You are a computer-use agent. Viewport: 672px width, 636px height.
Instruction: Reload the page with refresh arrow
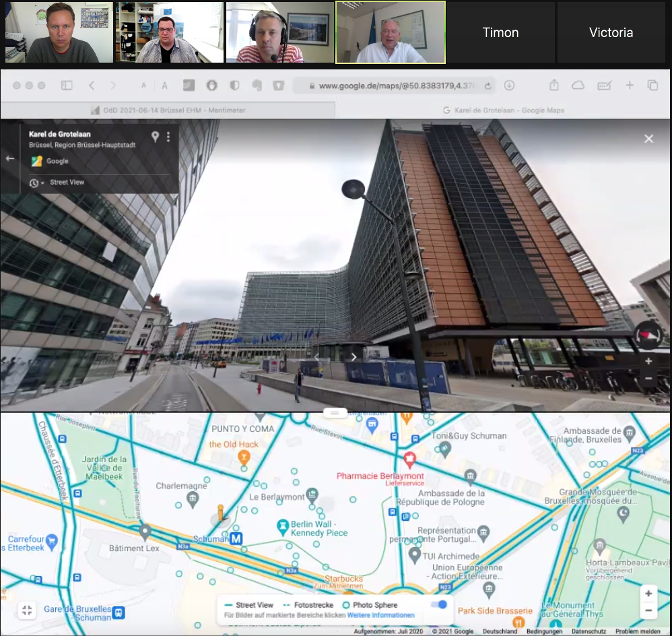pos(488,86)
